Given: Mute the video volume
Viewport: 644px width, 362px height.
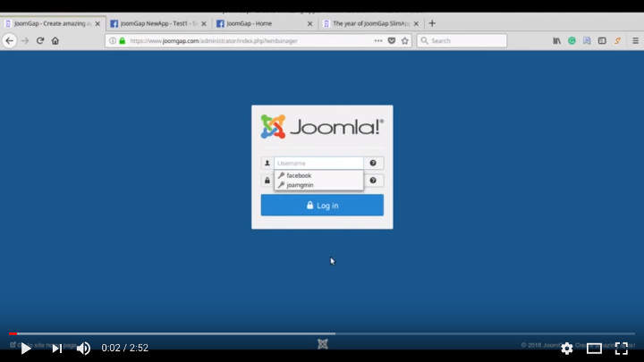Looking at the screenshot, I should point(83,348).
